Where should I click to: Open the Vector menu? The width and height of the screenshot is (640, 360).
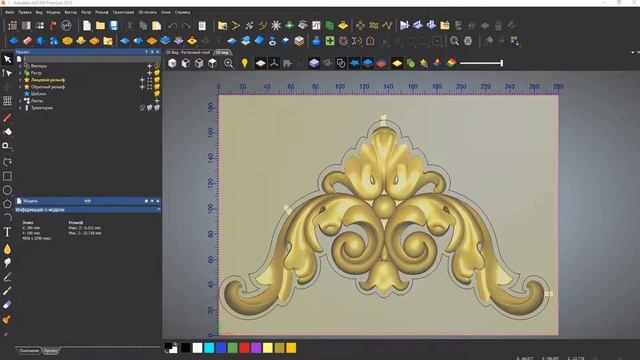pos(71,12)
